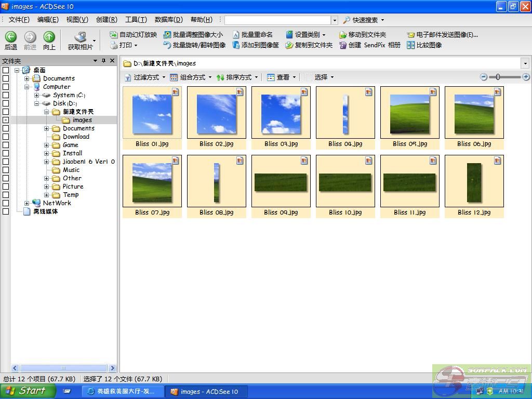Tick the checkbox beside Music folder
Image resolution: width=532 pixels, height=399 pixels.
6,170
